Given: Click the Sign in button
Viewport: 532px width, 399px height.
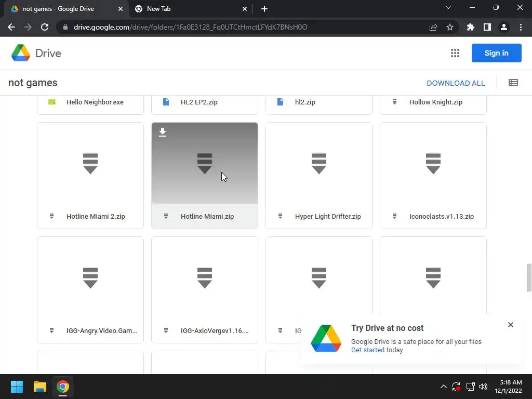Looking at the screenshot, I should (x=496, y=53).
